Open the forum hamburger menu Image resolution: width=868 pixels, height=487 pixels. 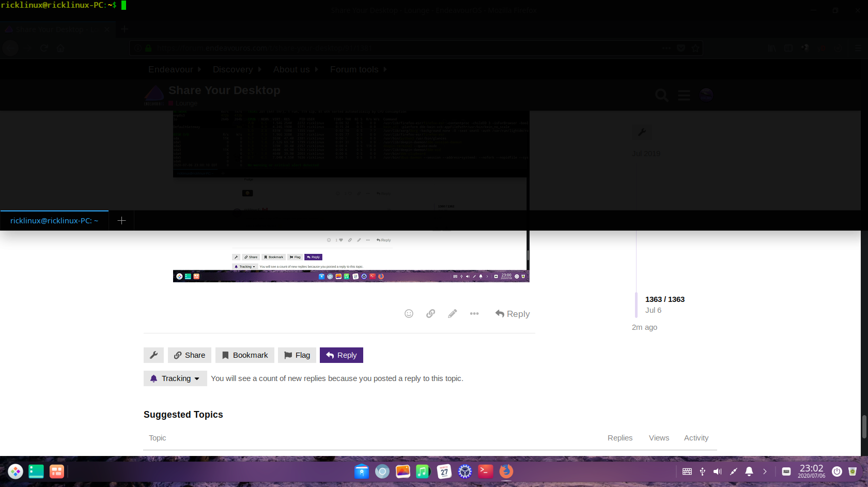[x=684, y=95]
